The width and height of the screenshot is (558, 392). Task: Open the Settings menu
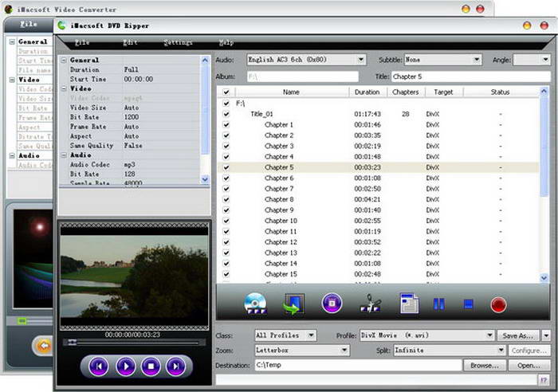click(x=177, y=41)
